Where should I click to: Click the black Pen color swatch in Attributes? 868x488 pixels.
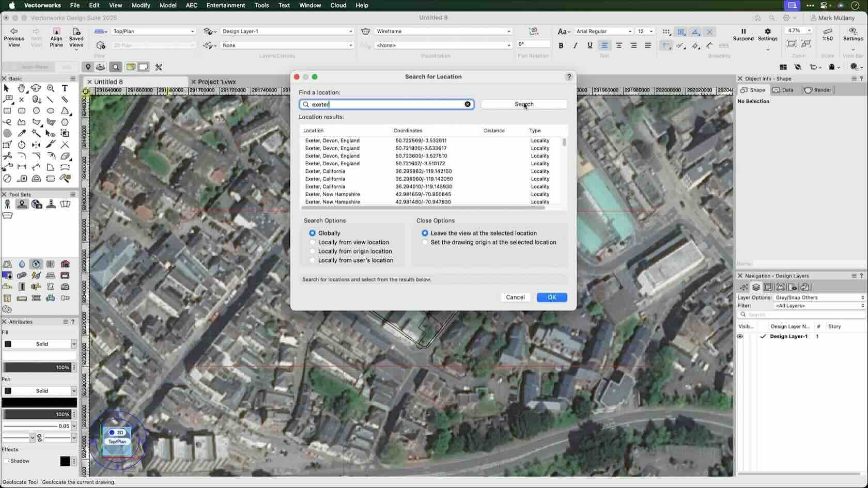click(39, 402)
